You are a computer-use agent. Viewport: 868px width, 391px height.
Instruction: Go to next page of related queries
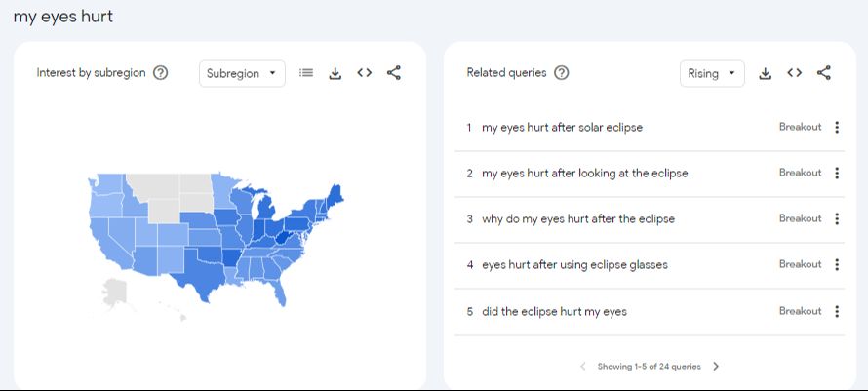[x=716, y=367]
